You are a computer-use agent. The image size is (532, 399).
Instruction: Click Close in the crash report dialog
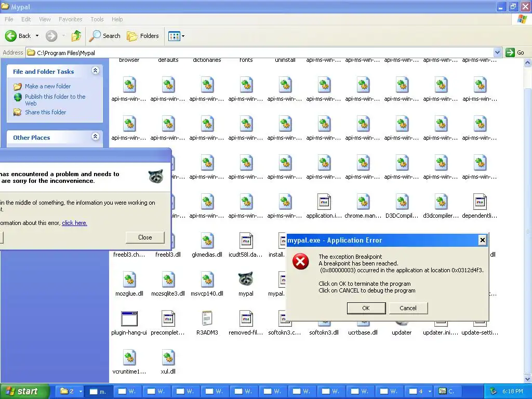(x=145, y=237)
